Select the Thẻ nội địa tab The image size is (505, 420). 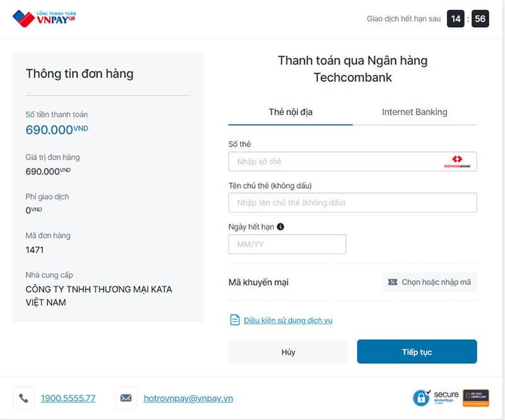(290, 112)
